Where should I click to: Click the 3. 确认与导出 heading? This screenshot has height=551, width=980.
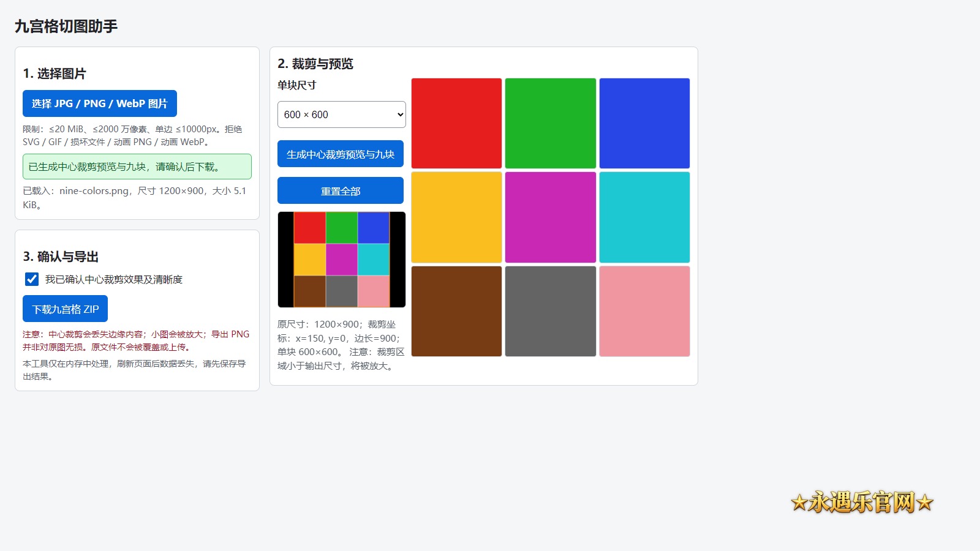(x=61, y=257)
